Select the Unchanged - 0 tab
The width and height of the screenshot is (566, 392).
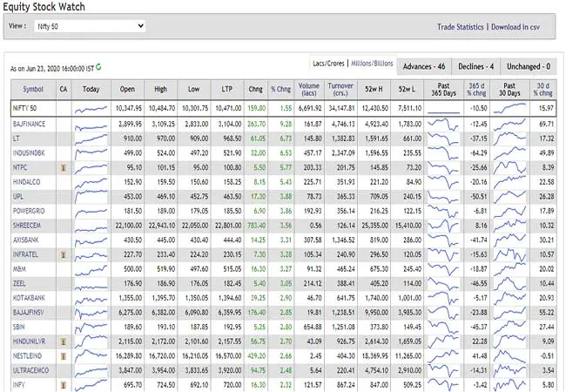(529, 66)
